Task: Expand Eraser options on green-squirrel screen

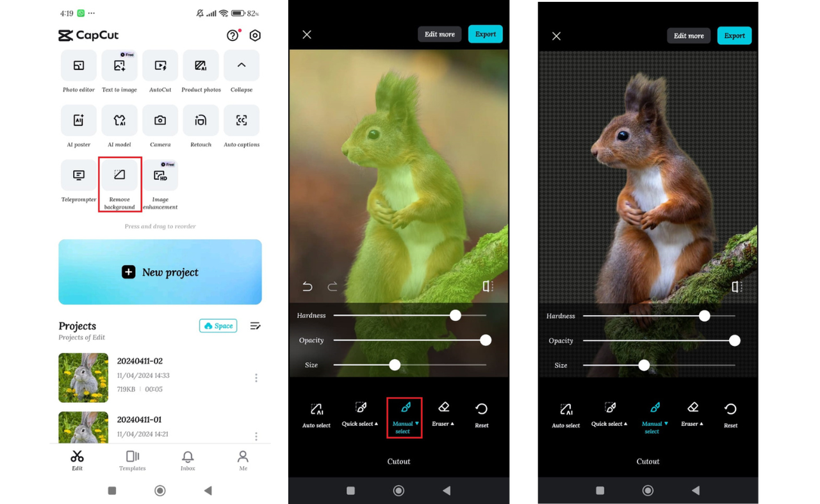Action: (x=443, y=414)
